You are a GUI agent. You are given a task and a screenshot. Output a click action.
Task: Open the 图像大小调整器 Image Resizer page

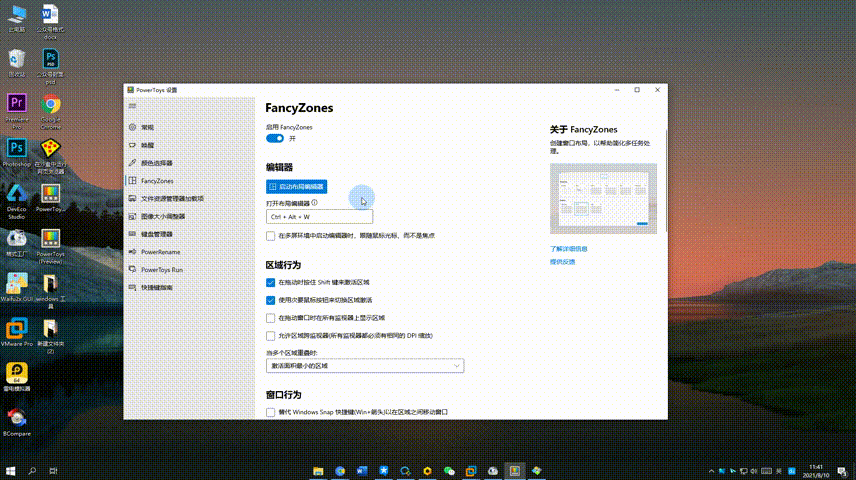189,216
